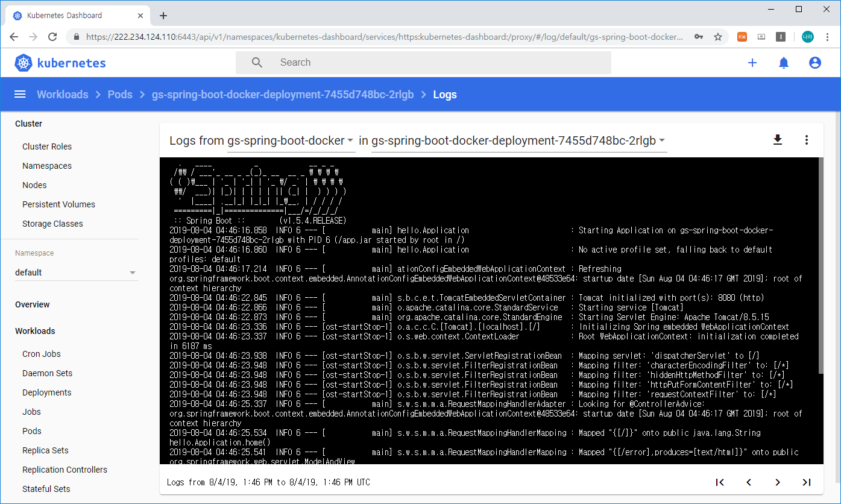841x504 pixels.
Task: Select Namespaces in sidebar
Action: (47, 166)
